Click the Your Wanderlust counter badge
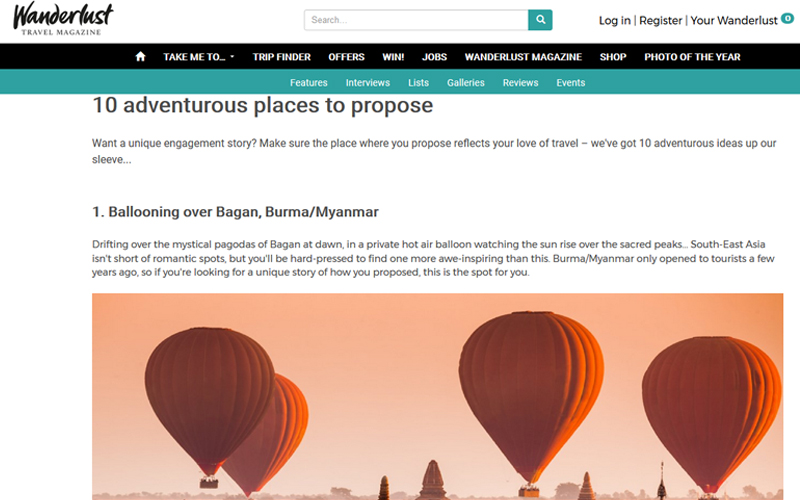Screen dimensions: 800x500 (787, 18)
